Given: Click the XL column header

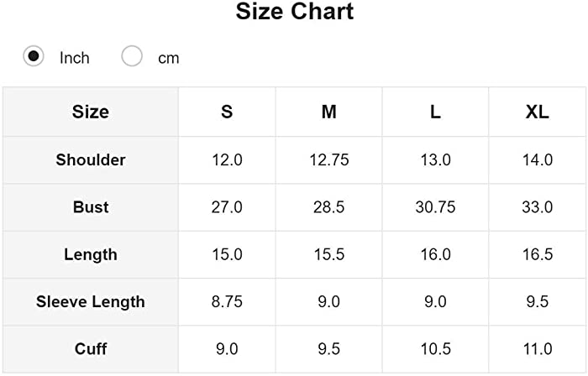Looking at the screenshot, I should 538,112.
